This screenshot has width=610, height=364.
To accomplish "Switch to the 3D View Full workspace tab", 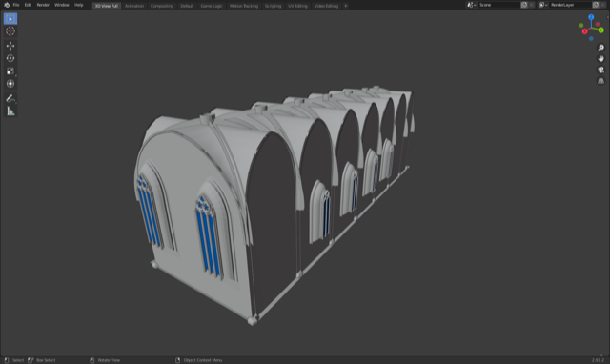I will click(106, 6).
